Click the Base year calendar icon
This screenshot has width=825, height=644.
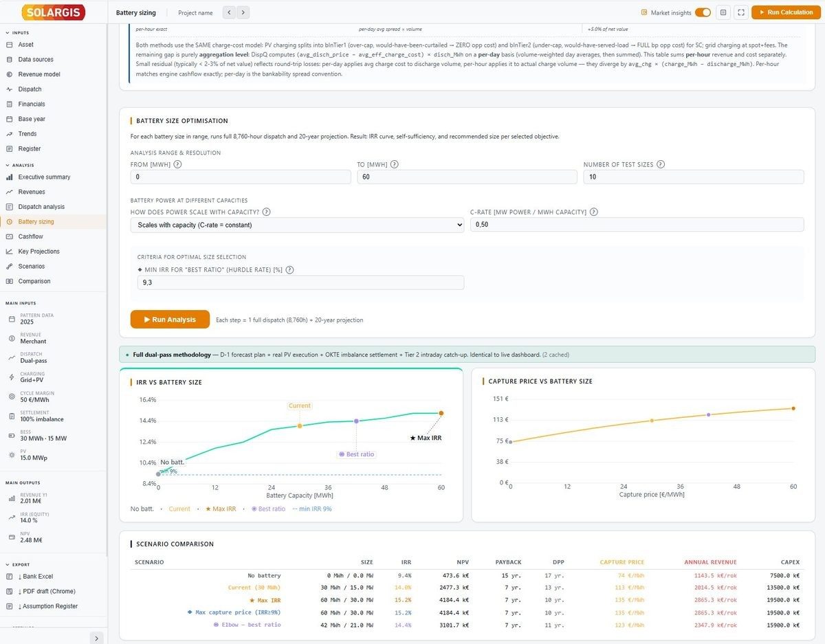[10, 119]
